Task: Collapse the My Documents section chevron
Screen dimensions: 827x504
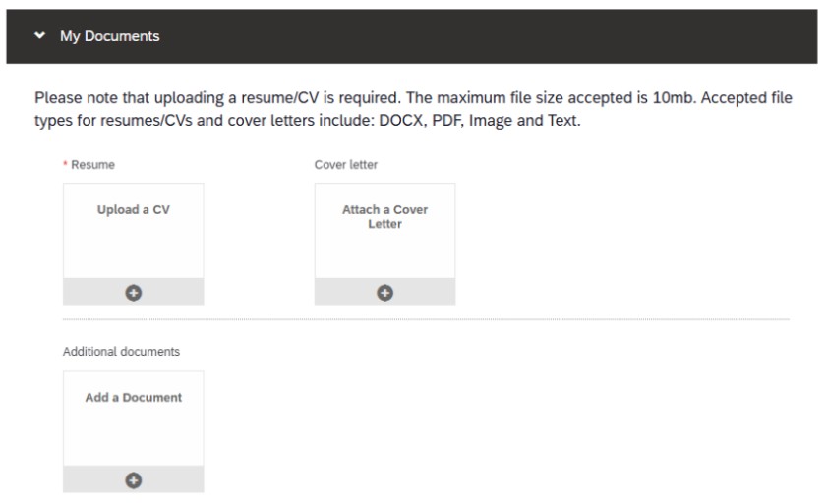Action: tap(39, 36)
